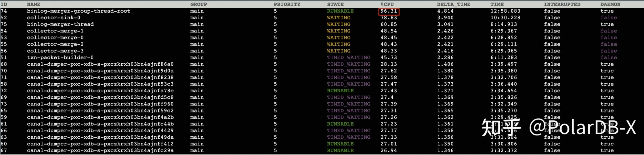The width and height of the screenshot is (644, 155).
Task: Click the GROUP column header
Action: point(198,4)
